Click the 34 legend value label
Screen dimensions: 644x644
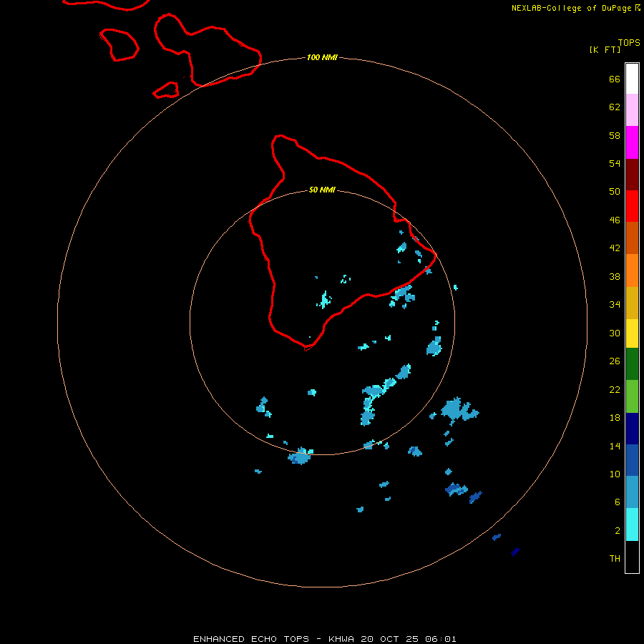pos(615,305)
